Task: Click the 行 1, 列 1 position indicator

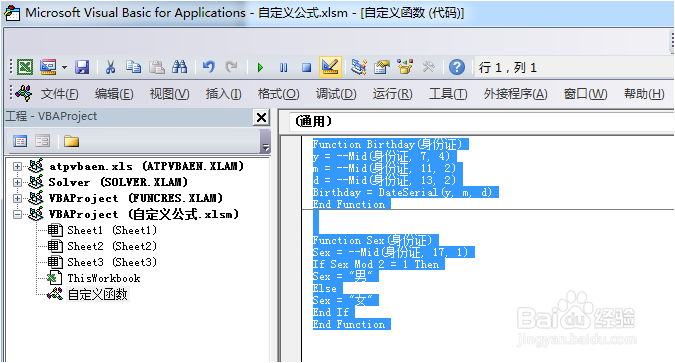Action: 508,68
